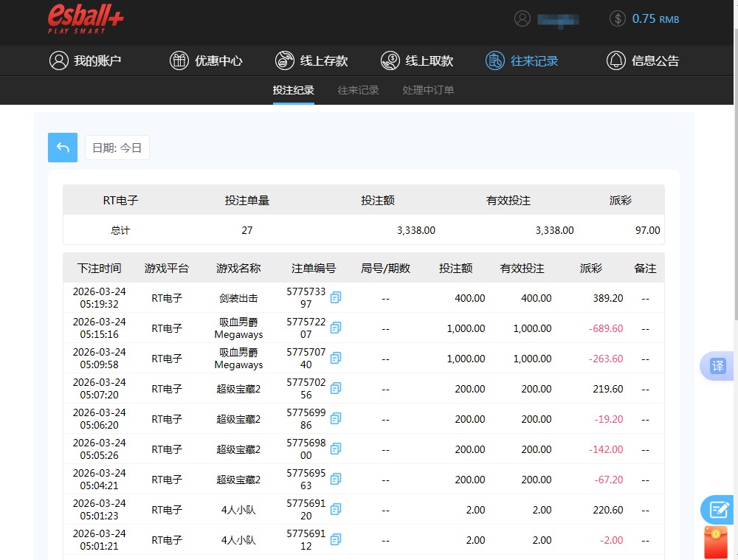Click the blue back arrow button
The width and height of the screenshot is (738, 560).
[62, 148]
